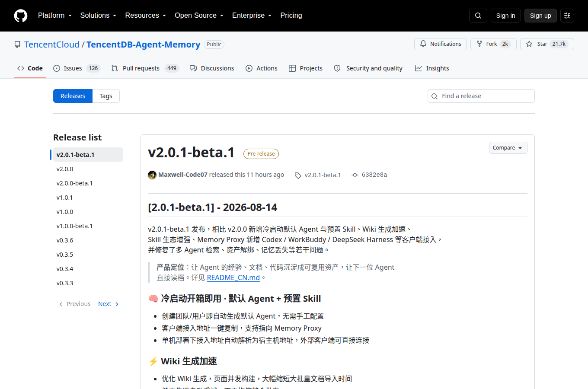This screenshot has height=389, width=588.
Task: Open the README_CN.md link
Action: coord(233,277)
